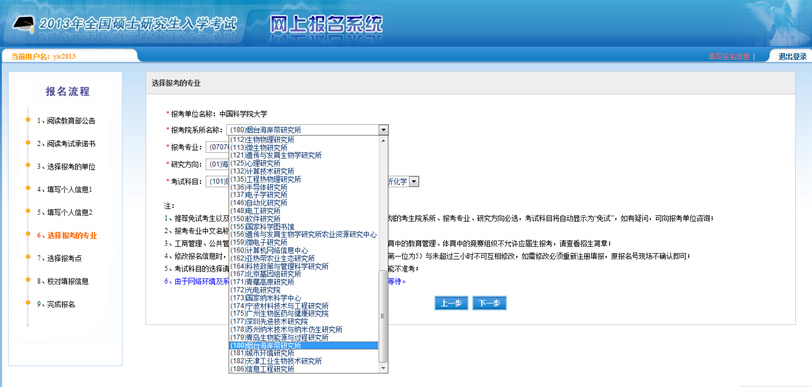This screenshot has width=812, height=387.
Task: Click the 下一步 button
Action: 489,304
